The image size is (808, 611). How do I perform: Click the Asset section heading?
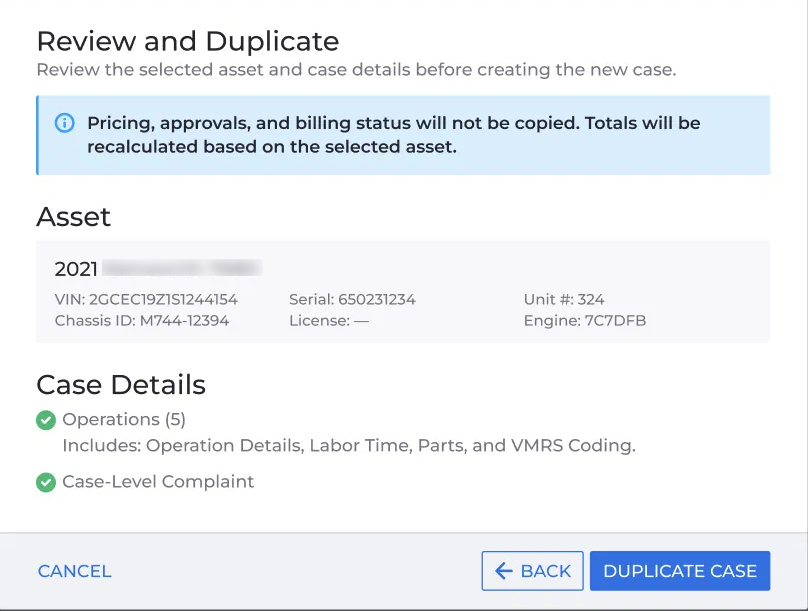pos(73,217)
